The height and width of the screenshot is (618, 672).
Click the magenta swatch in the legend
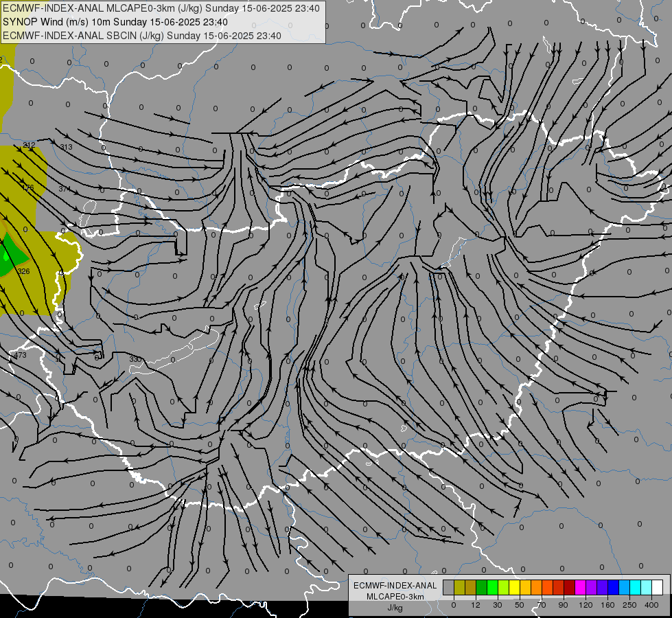click(x=580, y=587)
